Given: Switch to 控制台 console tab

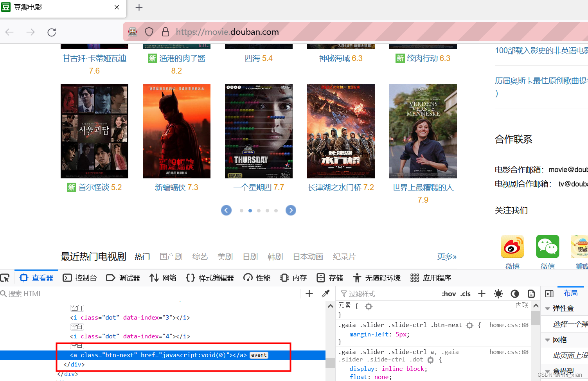Looking at the screenshot, I should click(x=80, y=278).
